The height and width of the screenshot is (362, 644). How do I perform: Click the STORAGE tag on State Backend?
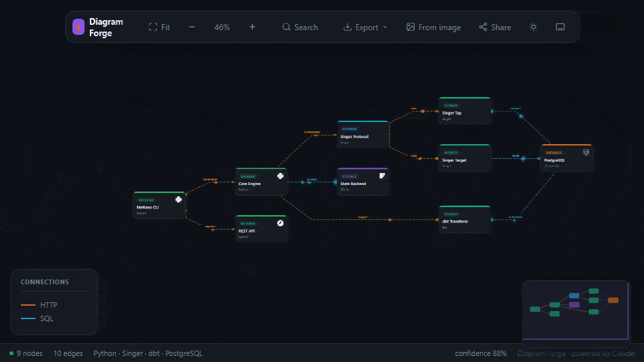(x=349, y=176)
